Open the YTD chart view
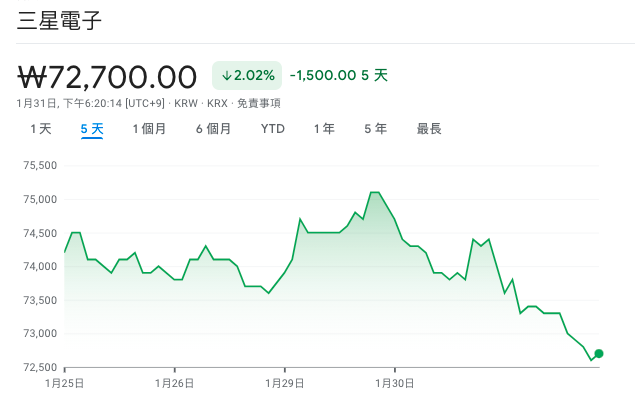This screenshot has width=635, height=399. pyautogui.click(x=273, y=129)
